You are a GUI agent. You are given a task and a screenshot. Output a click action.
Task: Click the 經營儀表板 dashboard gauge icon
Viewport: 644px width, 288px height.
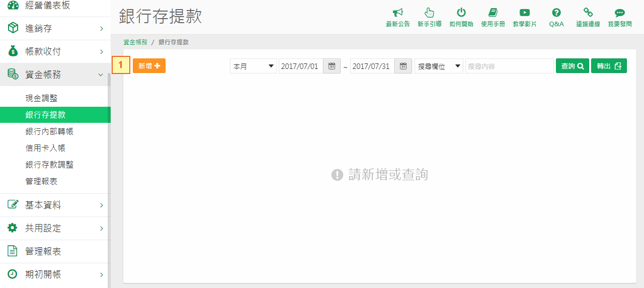tap(13, 5)
